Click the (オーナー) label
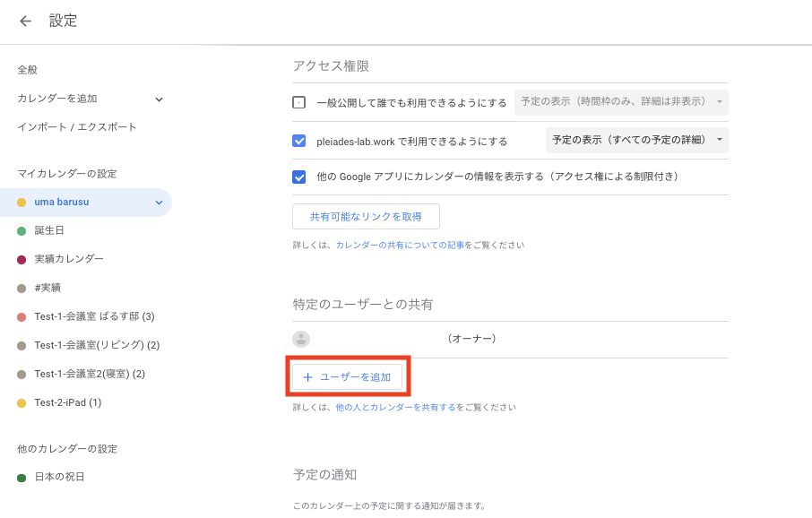 [x=471, y=338]
